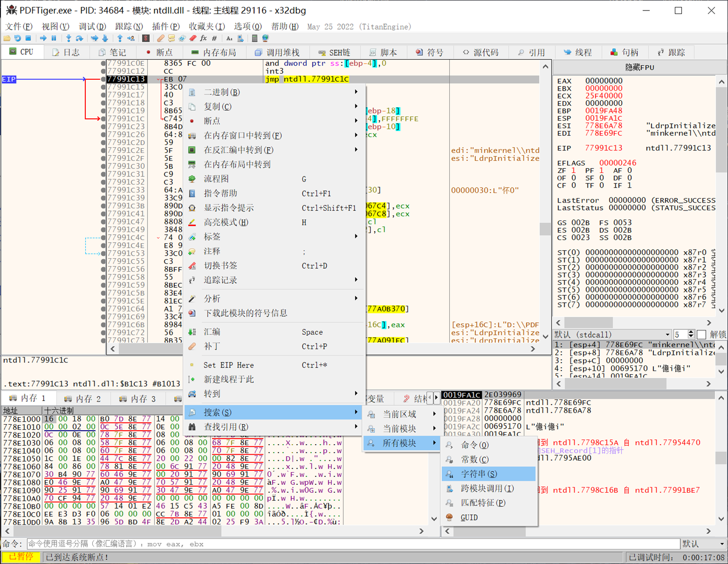Click the restart debugging toolbar icon

point(18,39)
